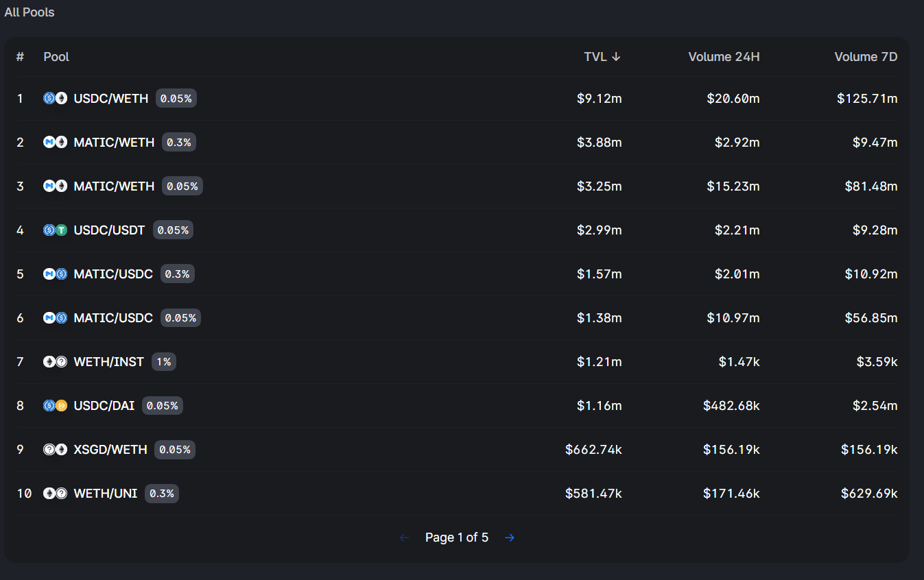Open the USDC/DAI pool
Image resolution: width=924 pixels, height=580 pixels.
(x=457, y=405)
